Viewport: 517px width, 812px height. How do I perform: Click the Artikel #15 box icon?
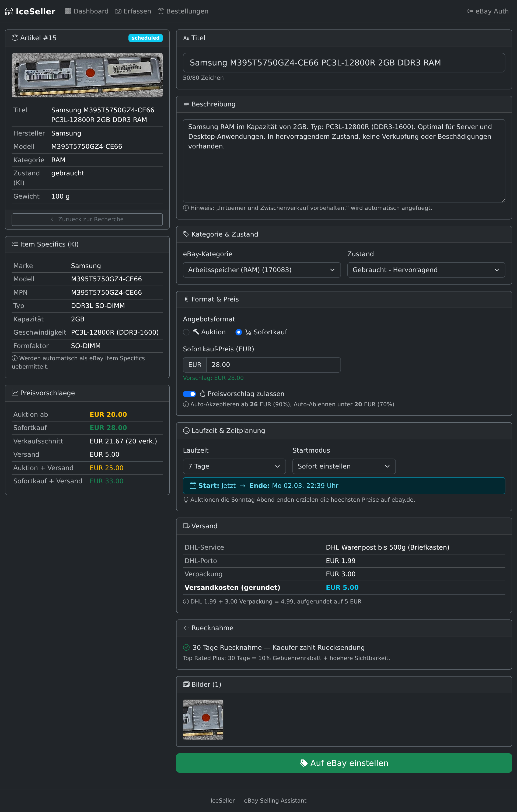(x=15, y=38)
